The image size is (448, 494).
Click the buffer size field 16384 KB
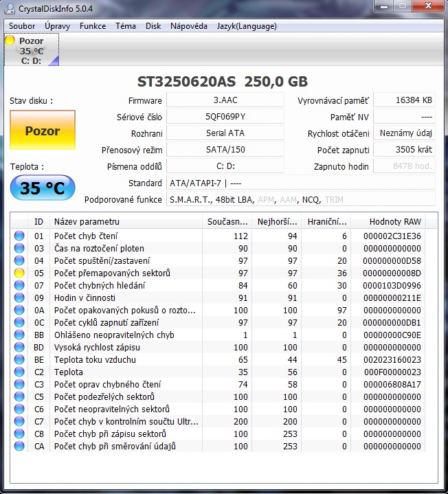(404, 100)
